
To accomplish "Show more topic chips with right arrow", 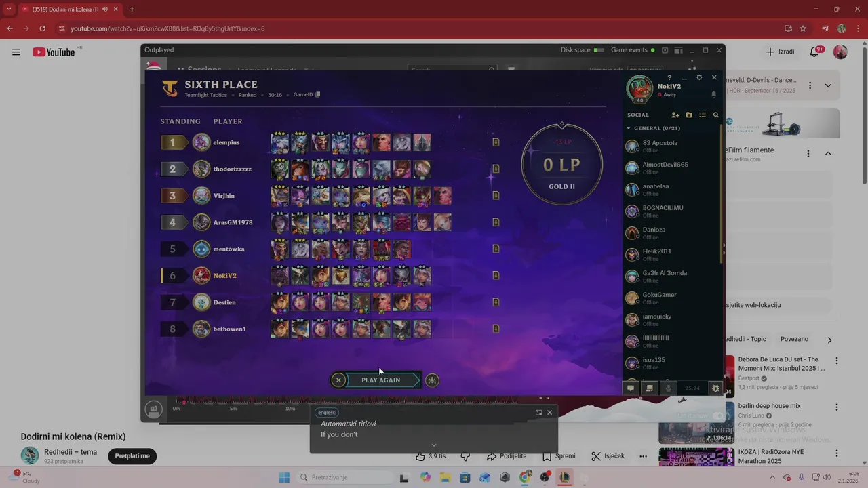I will 829,340.
